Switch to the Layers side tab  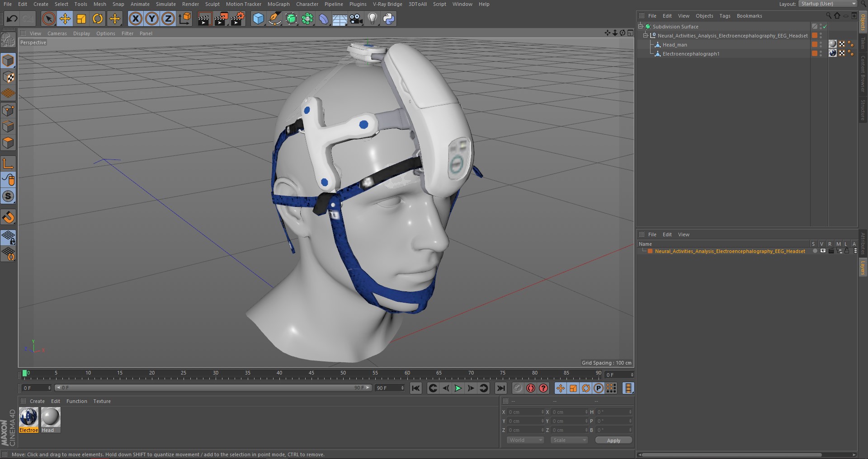pos(863,268)
